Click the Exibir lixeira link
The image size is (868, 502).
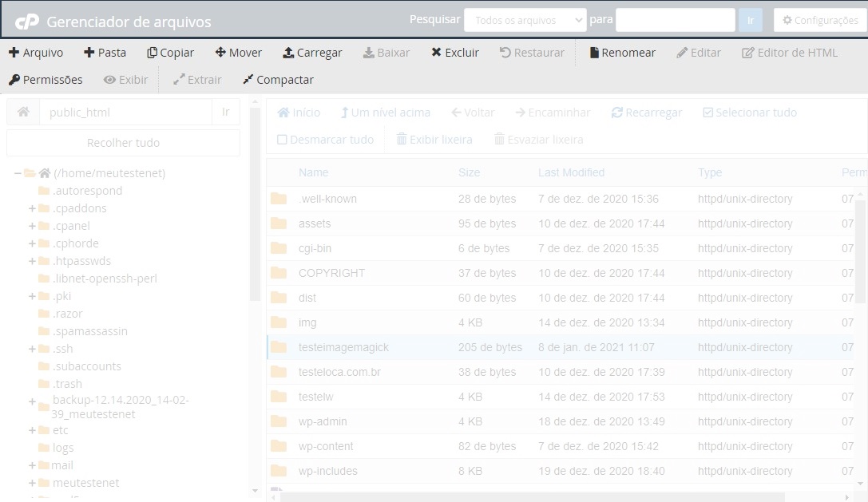click(434, 140)
